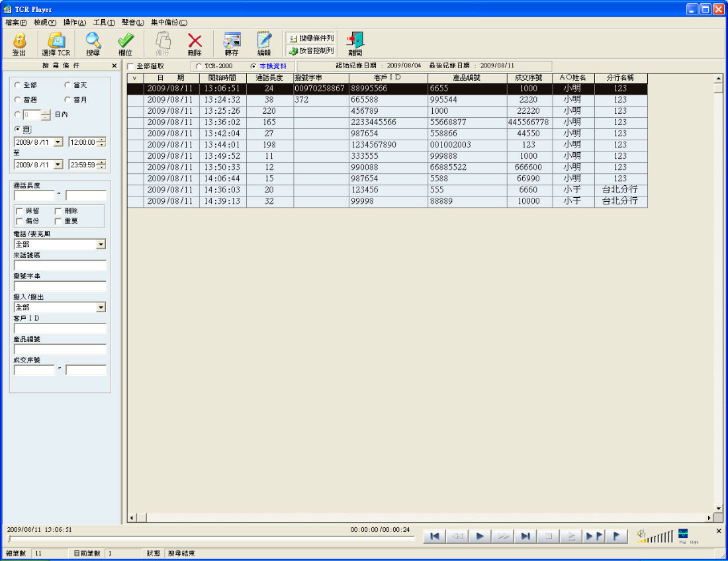The width and height of the screenshot is (728, 561).
Task: Select the 全部 radio button
Action: click(x=18, y=85)
